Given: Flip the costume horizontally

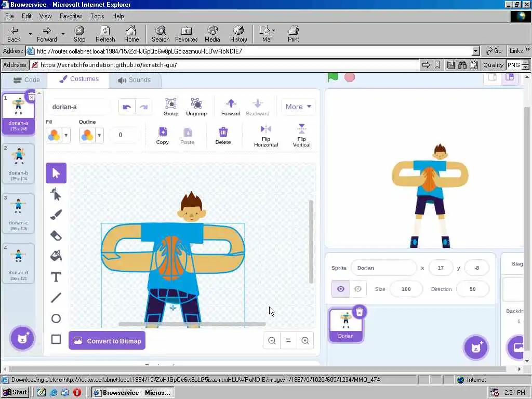Looking at the screenshot, I should point(266,136).
